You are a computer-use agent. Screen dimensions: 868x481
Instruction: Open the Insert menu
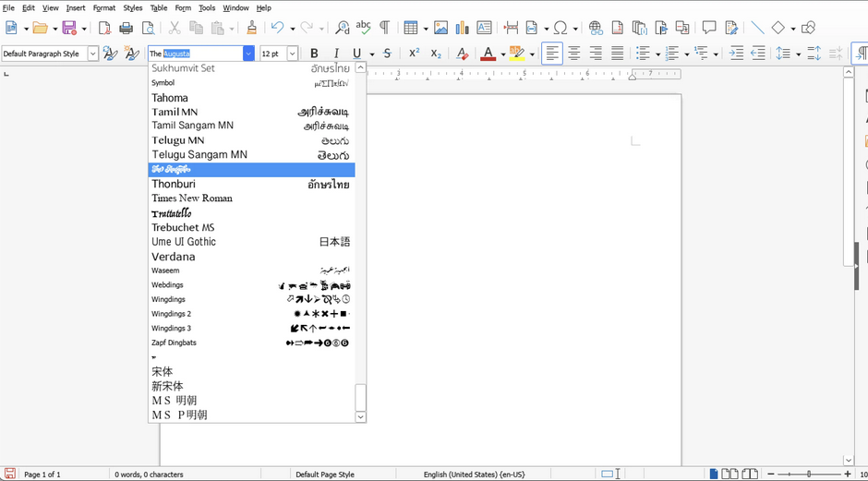[76, 7]
